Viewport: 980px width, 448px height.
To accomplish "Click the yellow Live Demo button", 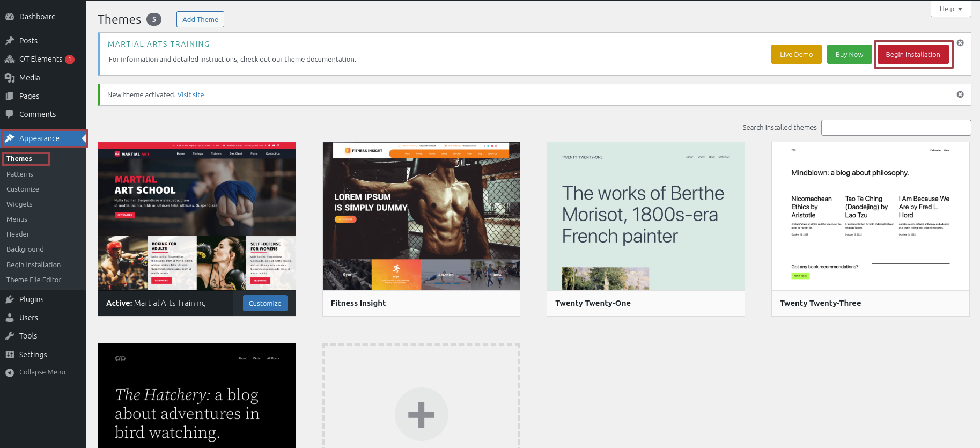I will coord(796,54).
